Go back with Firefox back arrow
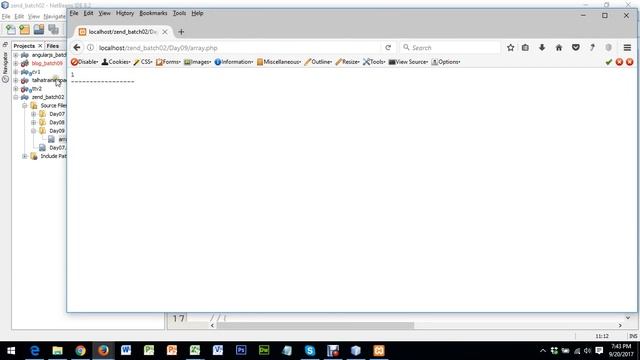Viewport: 640px width, 360px height. pos(77,48)
